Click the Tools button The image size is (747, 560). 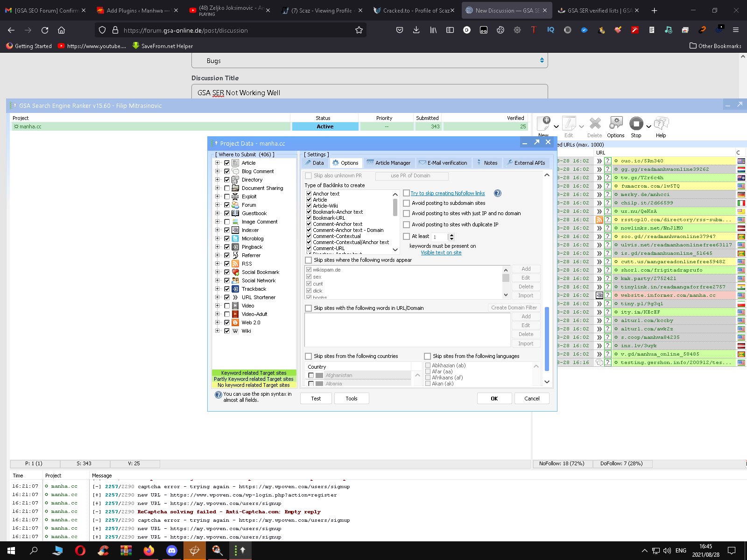point(352,399)
